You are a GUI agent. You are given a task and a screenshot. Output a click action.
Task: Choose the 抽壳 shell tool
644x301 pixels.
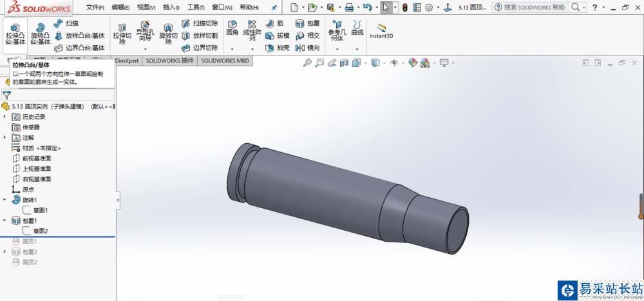pyautogui.click(x=278, y=48)
